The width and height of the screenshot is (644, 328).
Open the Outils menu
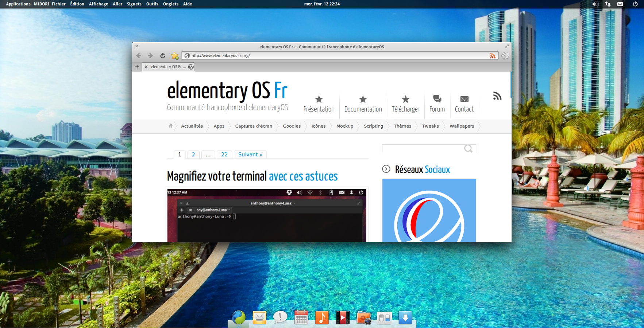click(x=152, y=4)
